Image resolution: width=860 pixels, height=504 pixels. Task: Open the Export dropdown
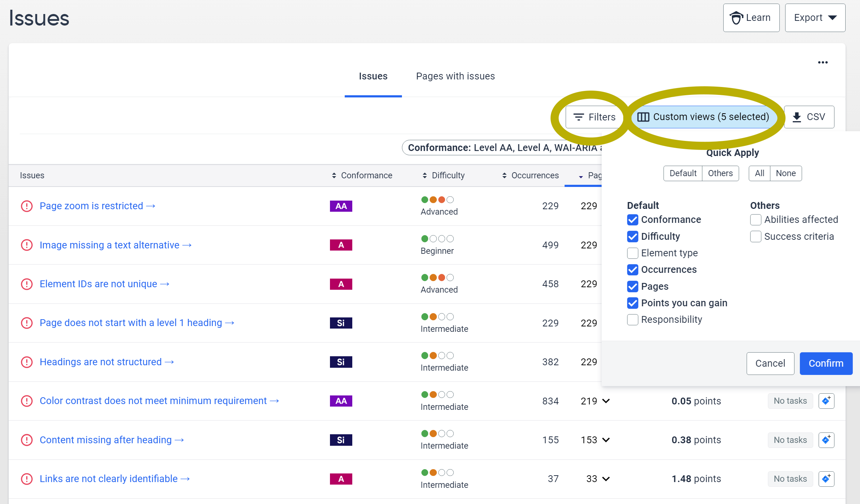815,17
